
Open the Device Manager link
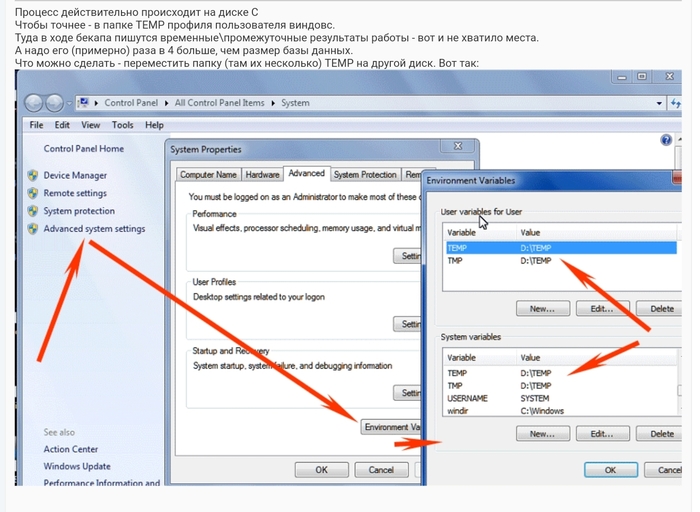coord(75,175)
